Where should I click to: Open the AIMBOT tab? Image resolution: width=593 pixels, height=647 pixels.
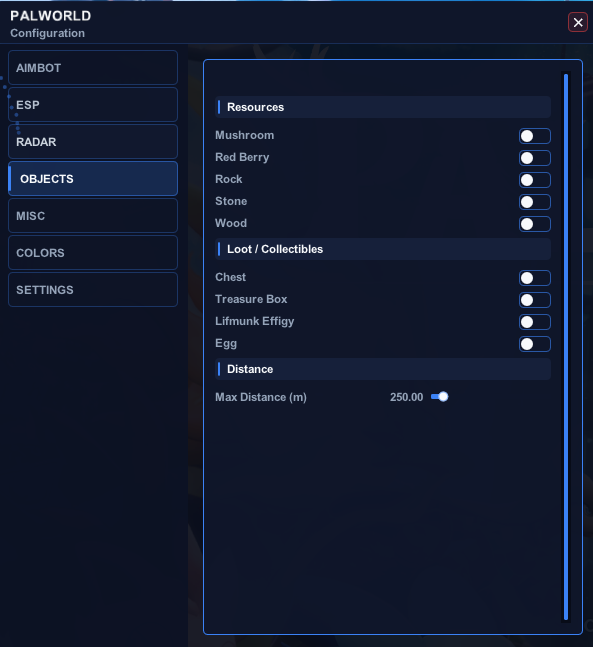click(x=93, y=68)
